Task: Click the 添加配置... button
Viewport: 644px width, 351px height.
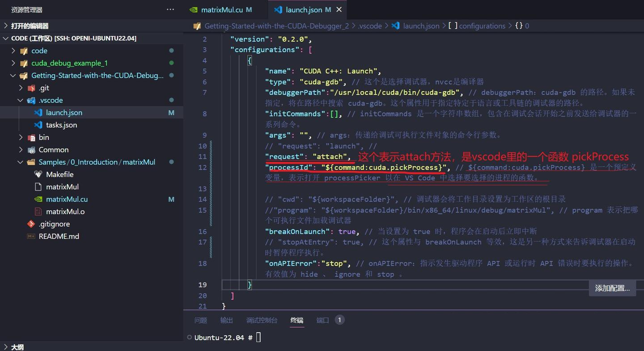Action: (x=612, y=288)
